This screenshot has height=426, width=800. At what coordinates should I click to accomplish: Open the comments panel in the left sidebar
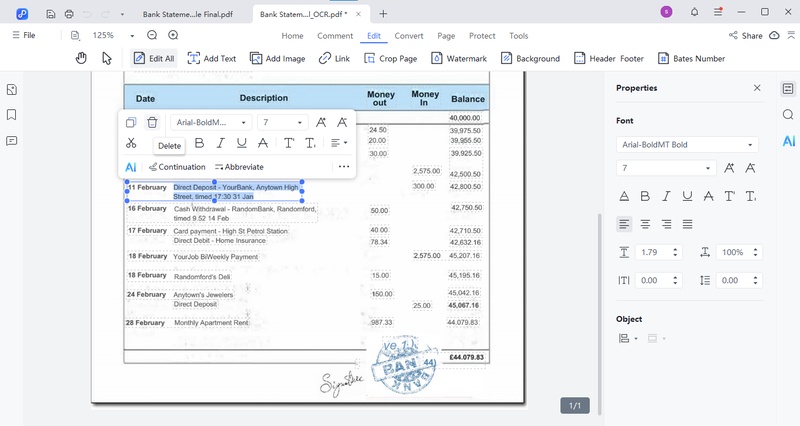click(x=12, y=141)
